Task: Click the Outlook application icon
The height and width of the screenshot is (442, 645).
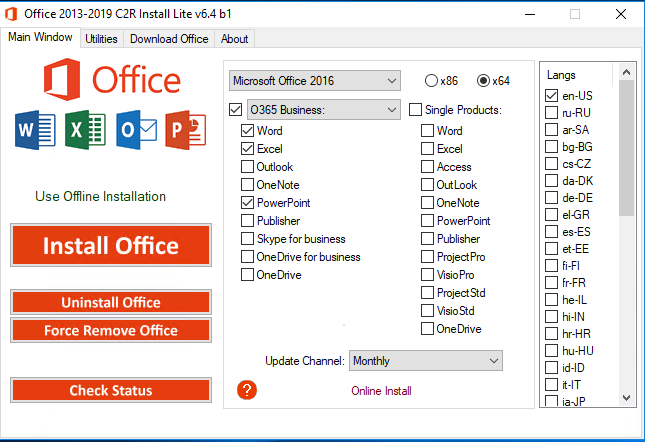Action: tap(136, 130)
